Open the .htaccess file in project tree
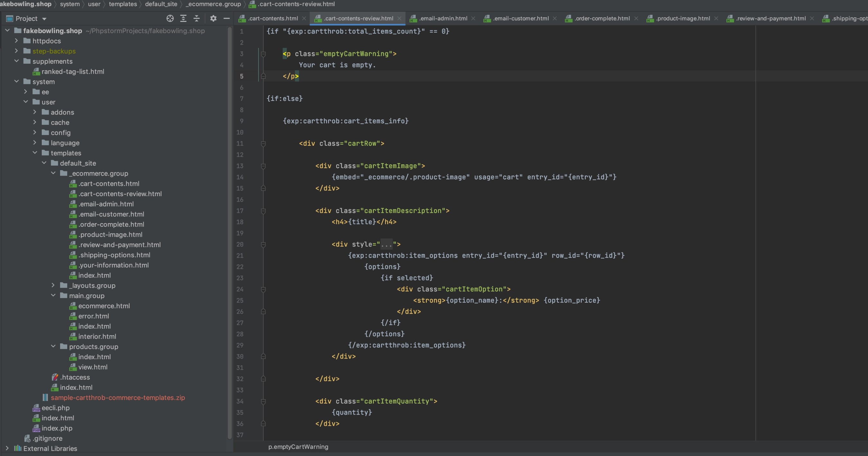Screen dimensions: 868x456 (75, 377)
